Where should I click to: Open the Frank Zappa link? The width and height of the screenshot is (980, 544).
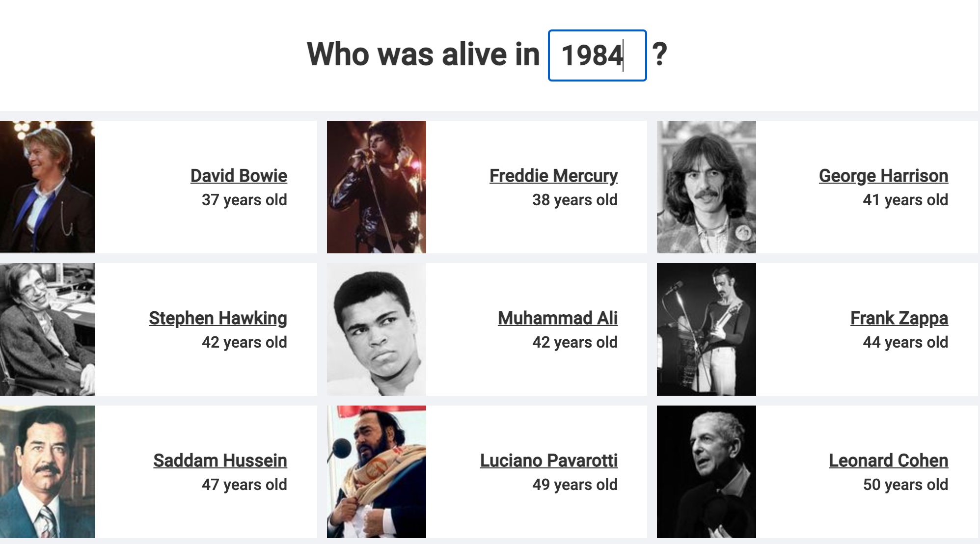[899, 318]
